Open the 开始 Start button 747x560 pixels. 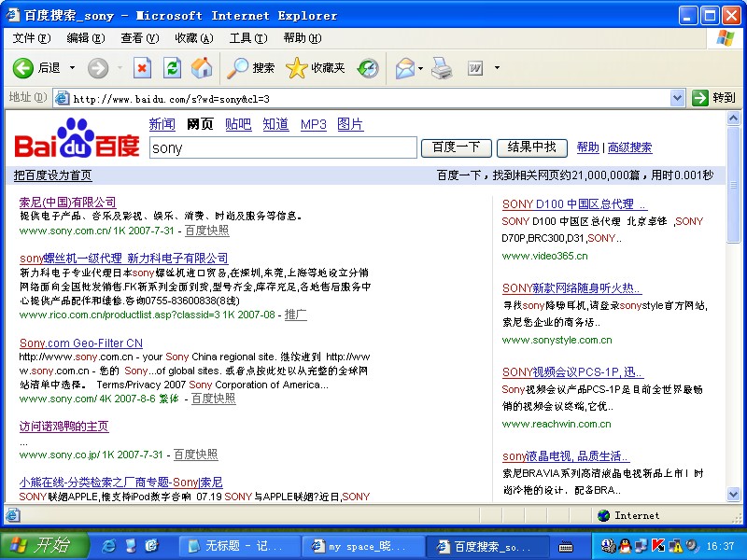pyautogui.click(x=45, y=546)
